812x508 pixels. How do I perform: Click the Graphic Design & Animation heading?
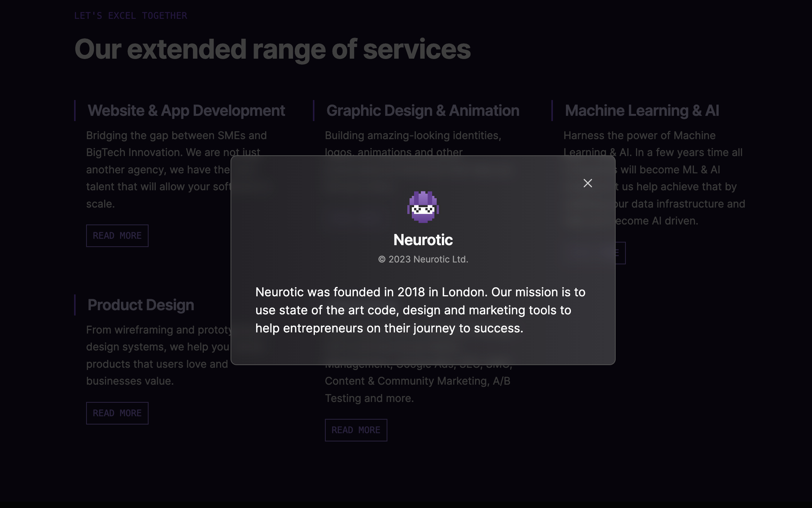pyautogui.click(x=422, y=111)
